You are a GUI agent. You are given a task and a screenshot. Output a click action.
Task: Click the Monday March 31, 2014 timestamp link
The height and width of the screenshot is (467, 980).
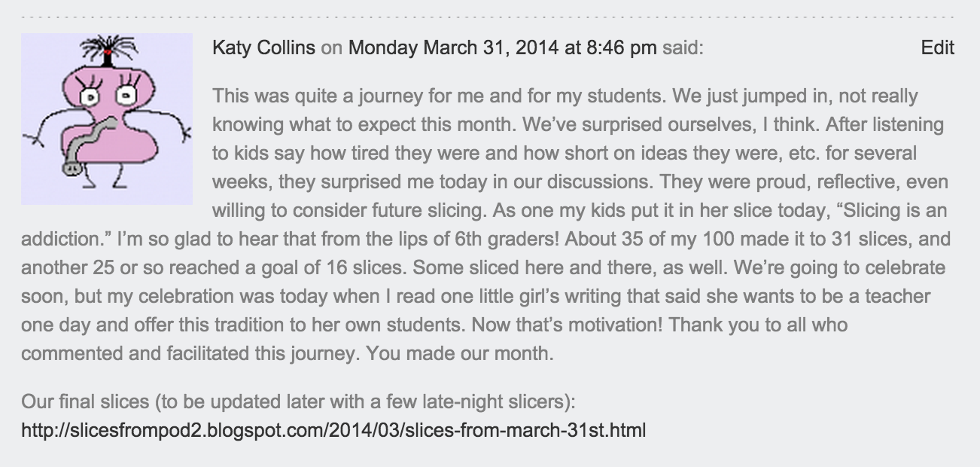click(502, 48)
